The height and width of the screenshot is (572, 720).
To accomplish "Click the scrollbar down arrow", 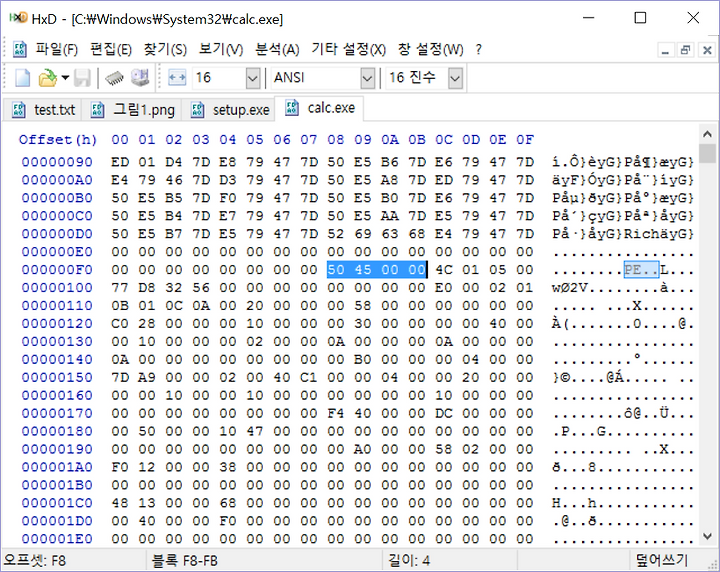I will pos(708,536).
